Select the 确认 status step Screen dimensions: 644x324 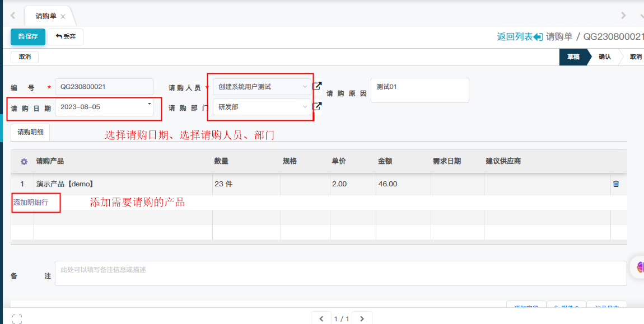[605, 57]
